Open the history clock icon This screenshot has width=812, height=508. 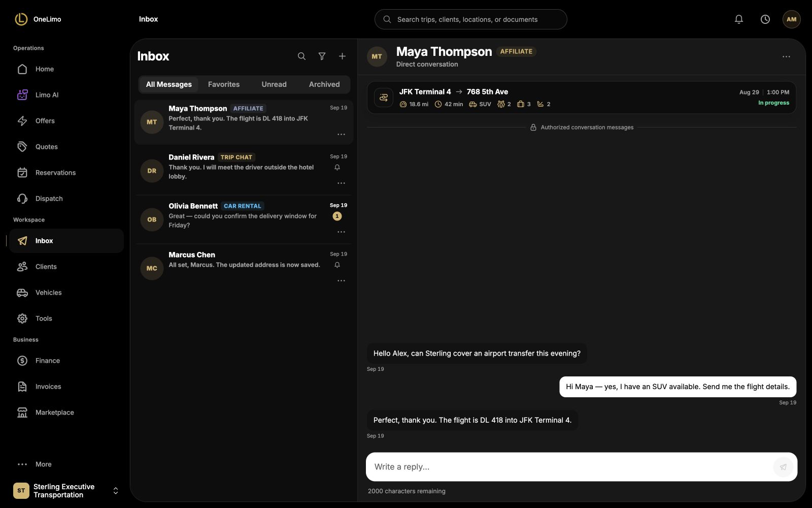[765, 19]
